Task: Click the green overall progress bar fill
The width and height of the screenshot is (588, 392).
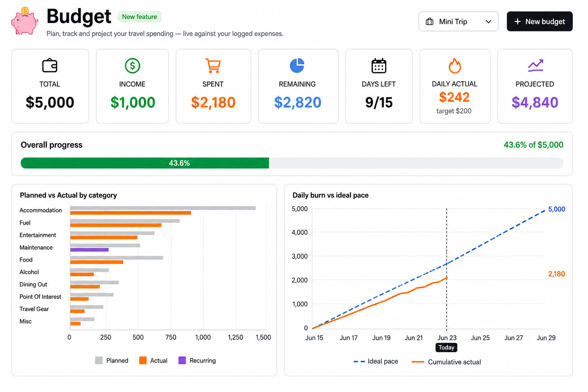Action: [145, 163]
